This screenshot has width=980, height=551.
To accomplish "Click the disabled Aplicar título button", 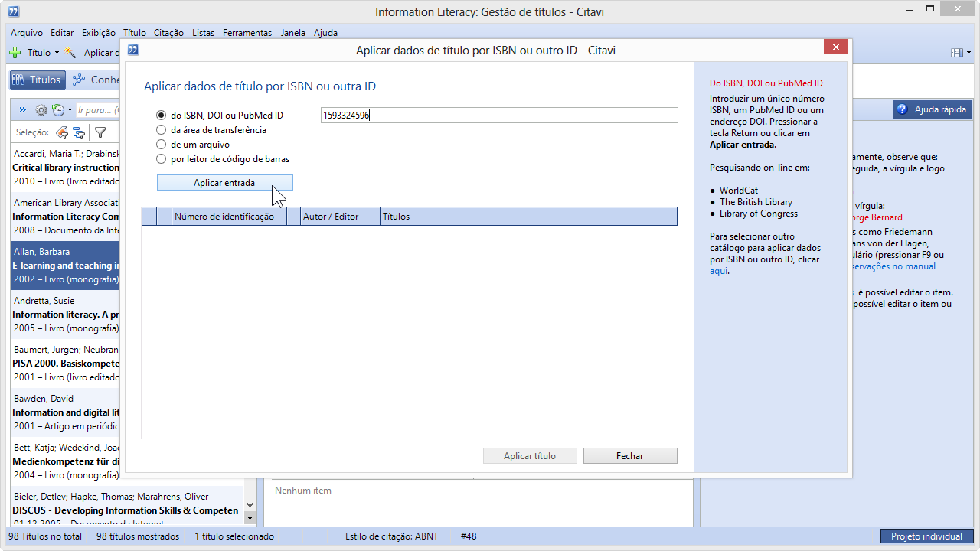I will pyautogui.click(x=530, y=456).
